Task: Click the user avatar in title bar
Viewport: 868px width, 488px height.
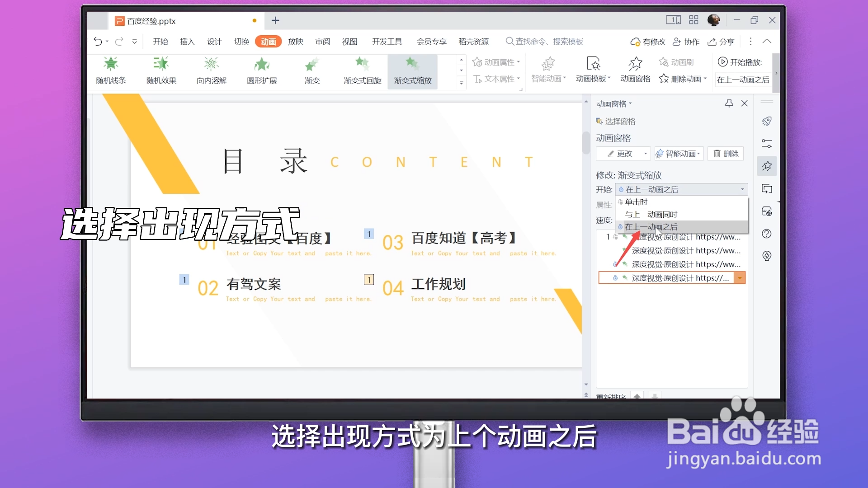Action: click(x=714, y=20)
